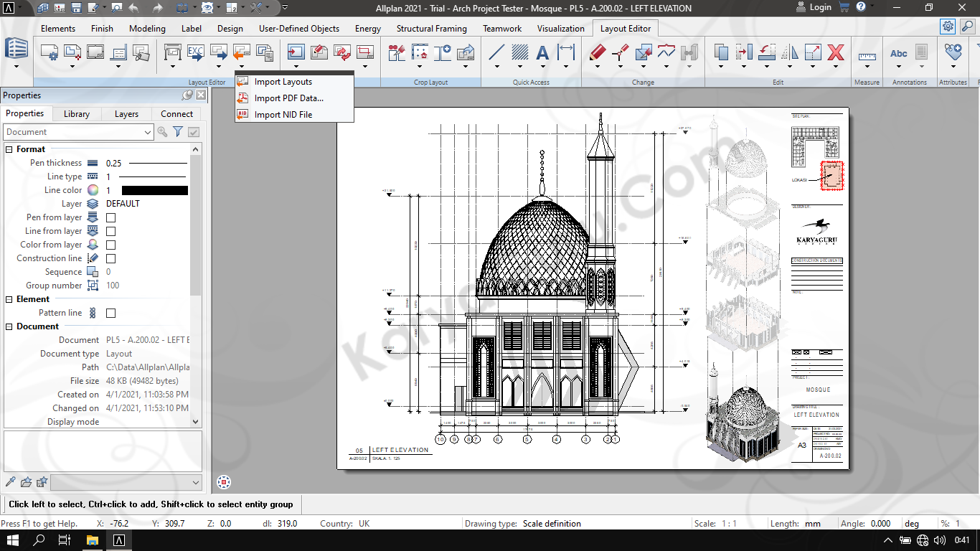Click the red X Delete tool

point(836,52)
